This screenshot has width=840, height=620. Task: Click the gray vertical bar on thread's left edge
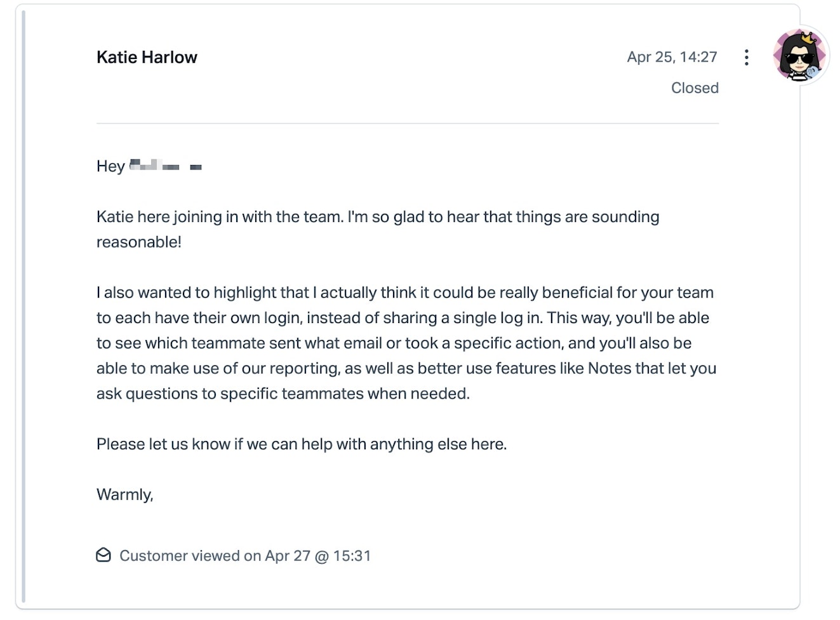pos(24,305)
